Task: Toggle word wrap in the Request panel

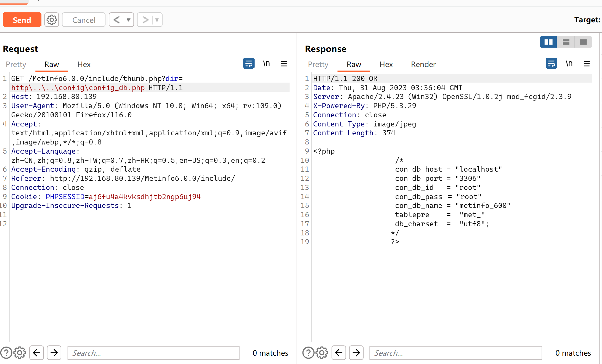Action: tap(248, 64)
